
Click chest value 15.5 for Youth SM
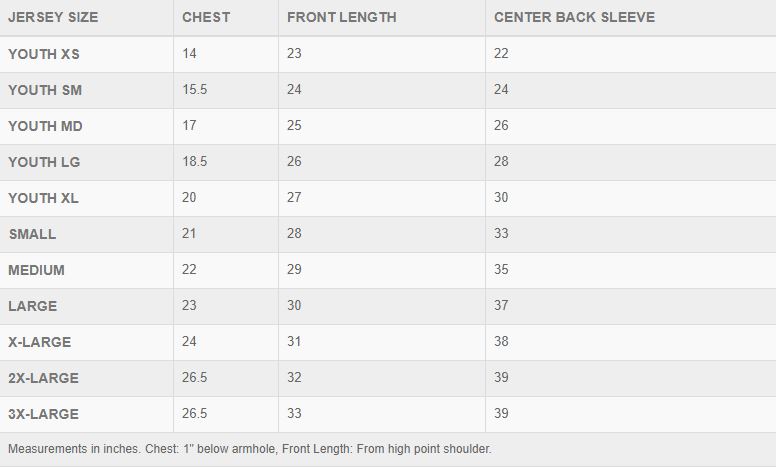[194, 90]
